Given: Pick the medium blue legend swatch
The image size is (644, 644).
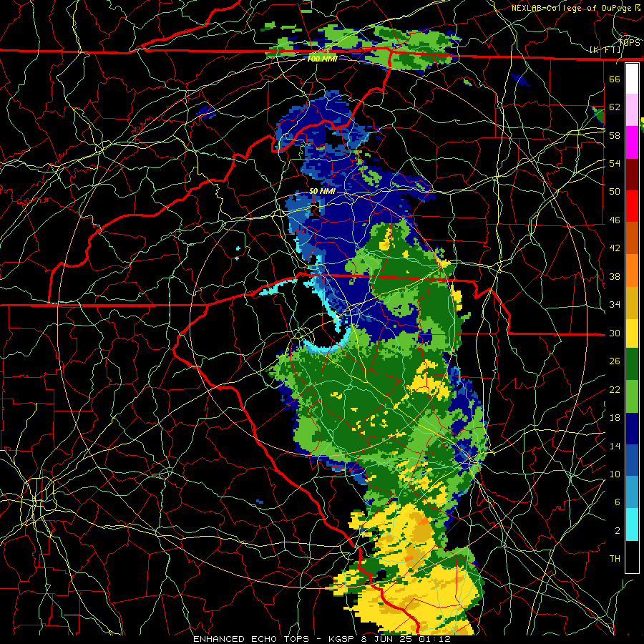Looking at the screenshot, I should click(x=632, y=460).
